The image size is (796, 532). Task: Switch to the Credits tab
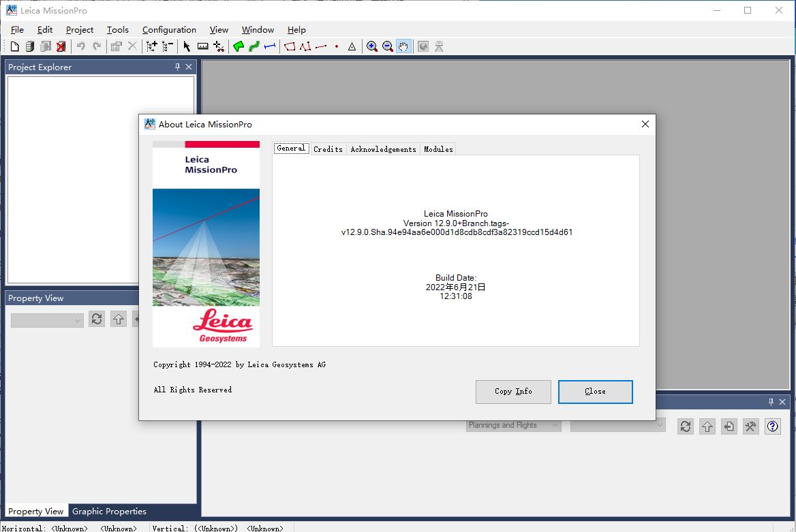[x=328, y=148]
